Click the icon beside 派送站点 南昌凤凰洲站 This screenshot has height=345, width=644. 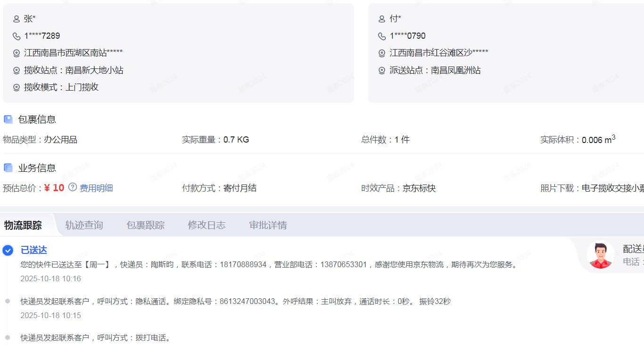pyautogui.click(x=382, y=70)
